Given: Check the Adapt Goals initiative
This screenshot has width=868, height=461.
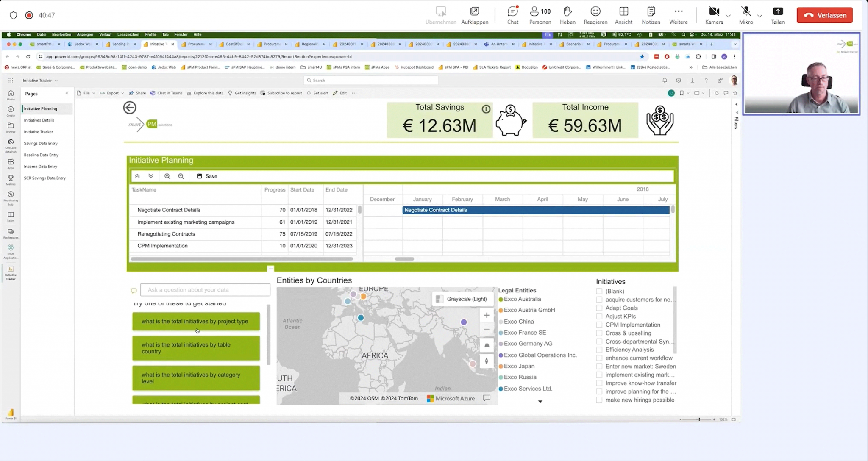Looking at the screenshot, I should click(600, 308).
